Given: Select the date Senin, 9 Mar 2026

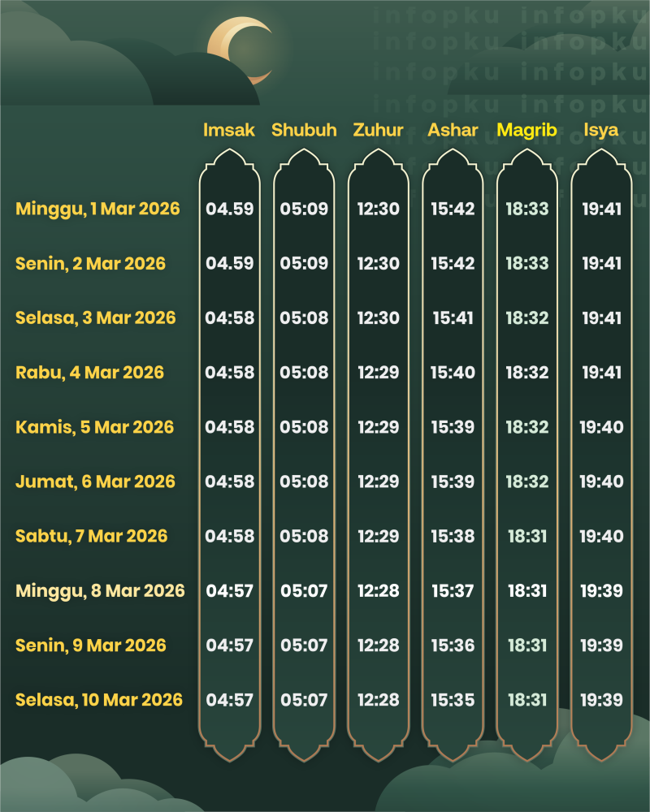Looking at the screenshot, I should [91, 646].
